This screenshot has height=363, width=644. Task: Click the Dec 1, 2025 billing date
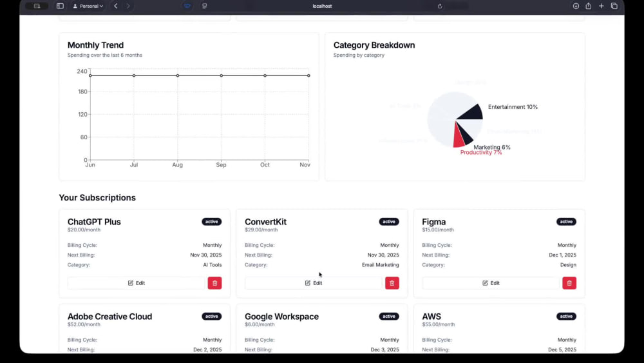pos(563,255)
